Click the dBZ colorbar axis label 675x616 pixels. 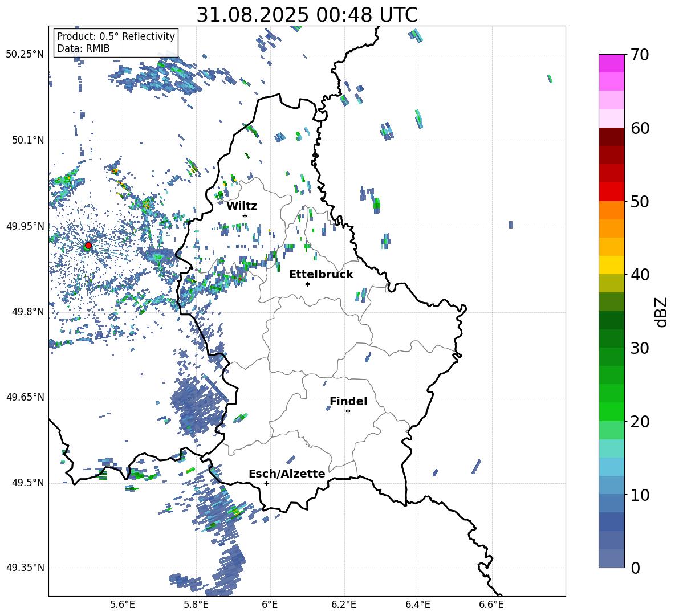click(662, 312)
